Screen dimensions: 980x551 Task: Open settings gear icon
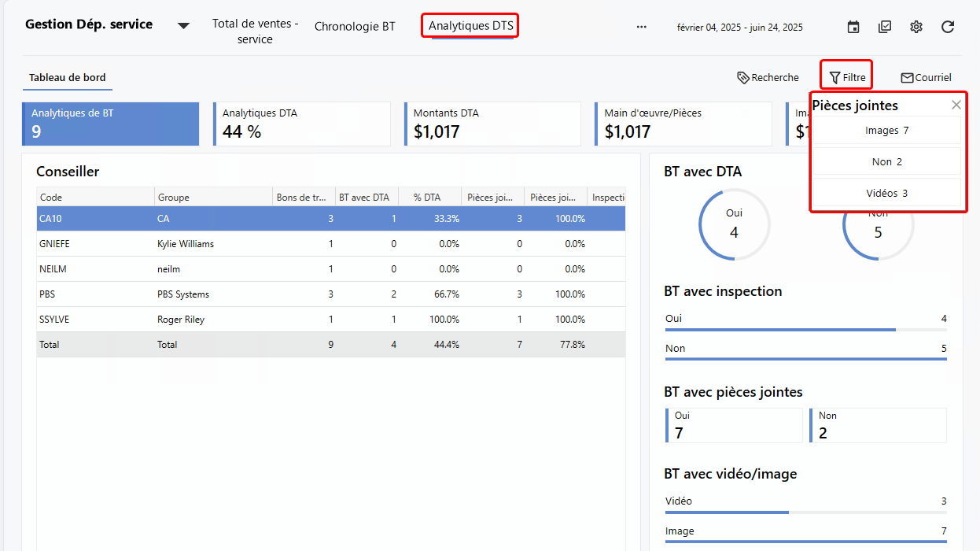pos(916,27)
